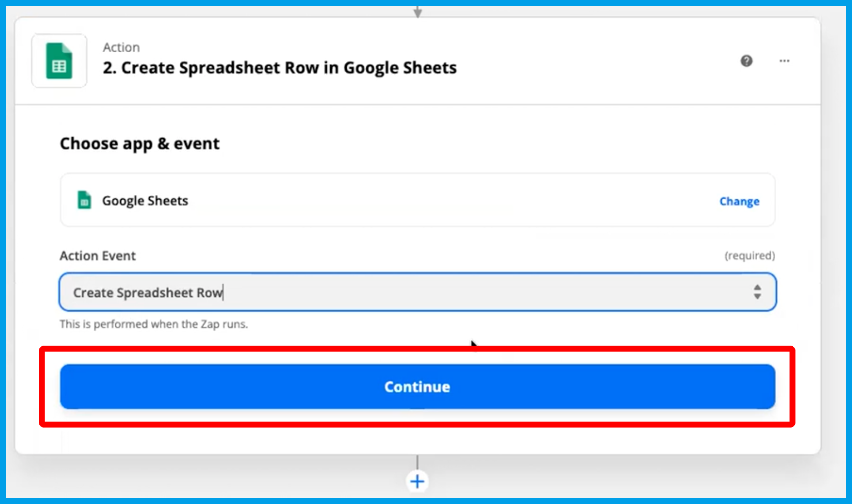Viewport: 852px width, 504px height.
Task: Click the "(required)" indicator text
Action: [x=749, y=256]
